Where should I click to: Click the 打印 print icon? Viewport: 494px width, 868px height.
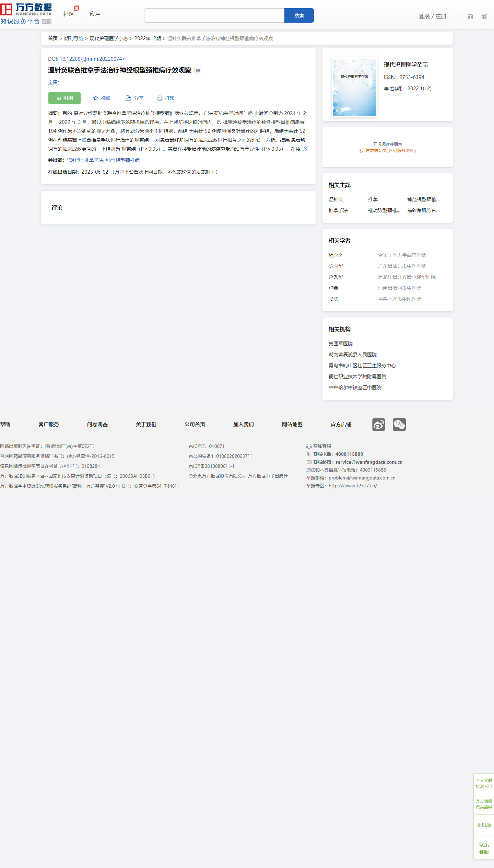click(166, 98)
